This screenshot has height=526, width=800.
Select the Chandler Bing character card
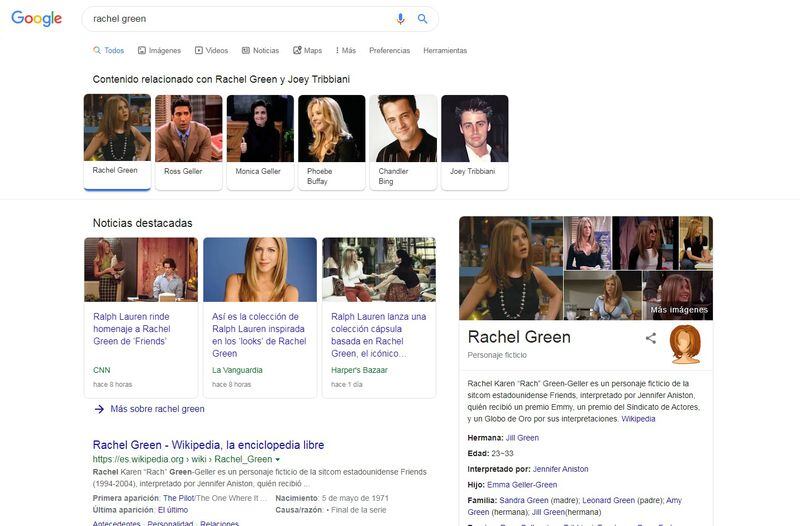coord(403,142)
